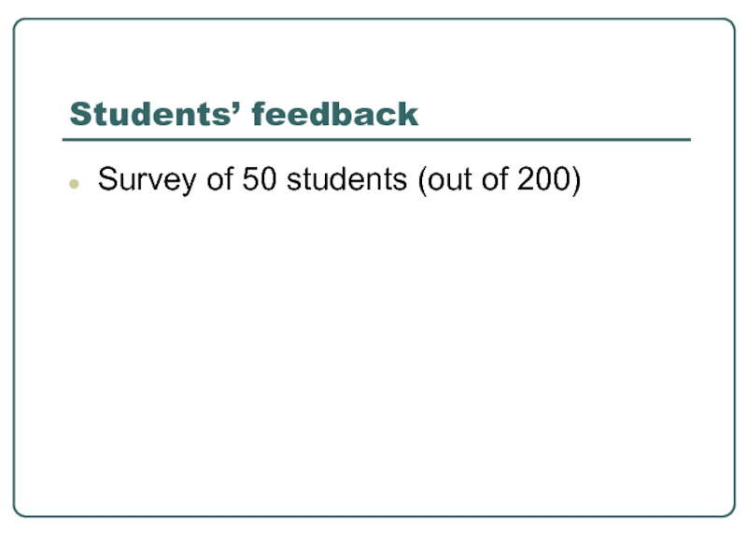Viewport: 747px width, 560px height.
Task: Click the "Students' feedback" slide title
Action: tap(244, 115)
